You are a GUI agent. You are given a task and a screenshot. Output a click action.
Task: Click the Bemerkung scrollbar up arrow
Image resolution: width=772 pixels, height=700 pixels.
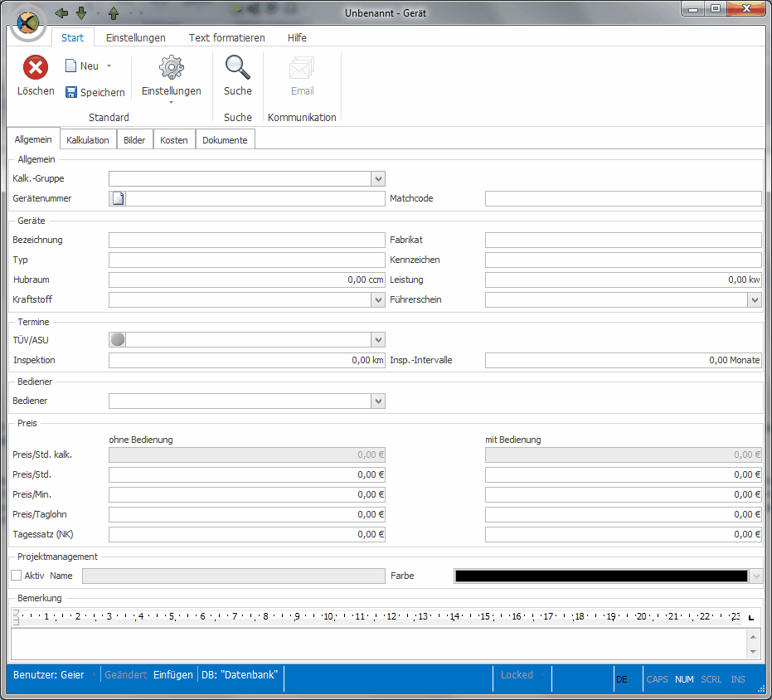click(753, 636)
